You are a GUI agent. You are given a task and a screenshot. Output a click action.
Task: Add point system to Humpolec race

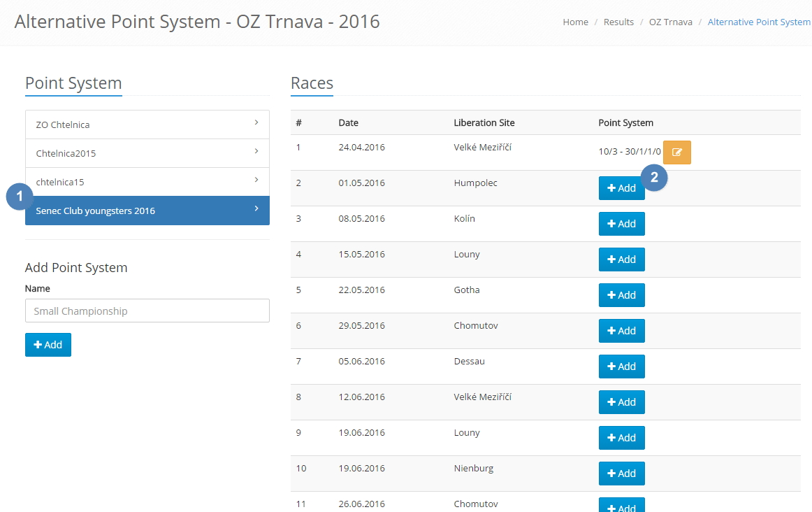[621, 188]
